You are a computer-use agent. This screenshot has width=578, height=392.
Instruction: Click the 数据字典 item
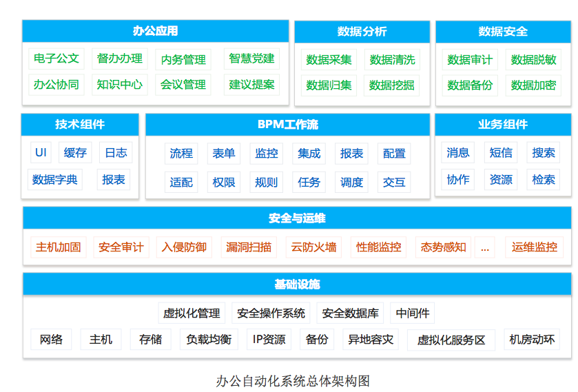(55, 180)
